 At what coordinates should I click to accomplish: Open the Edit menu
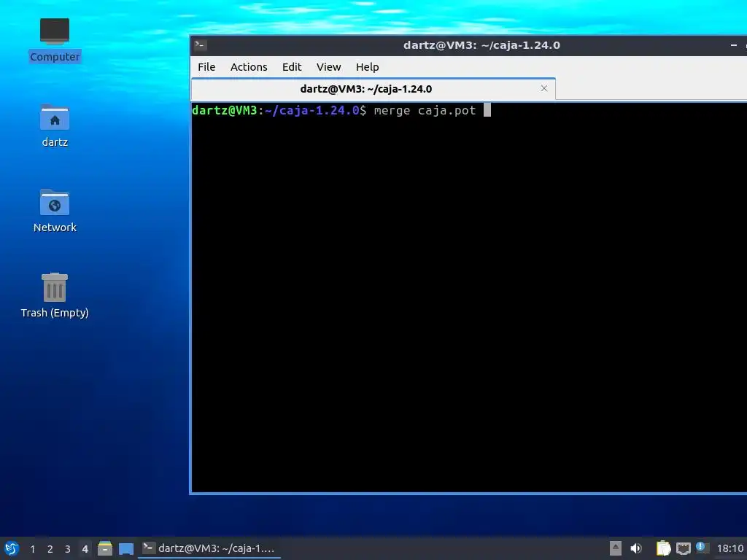(x=292, y=67)
